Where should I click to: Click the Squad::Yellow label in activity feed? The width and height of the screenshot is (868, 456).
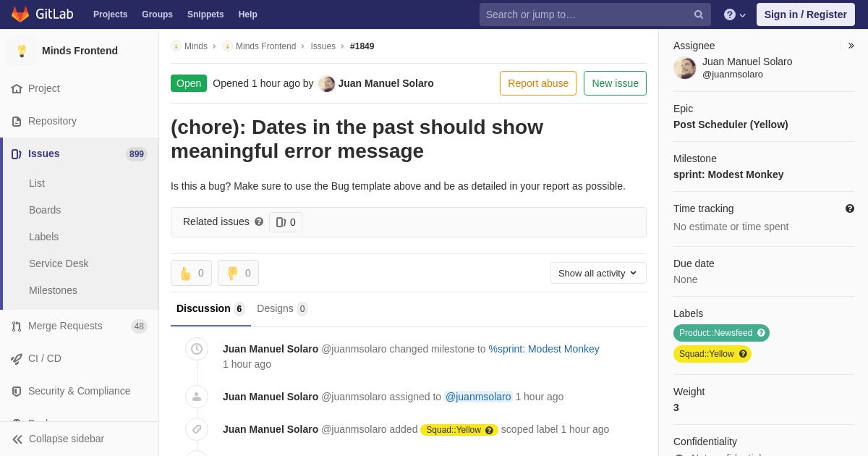click(x=459, y=430)
